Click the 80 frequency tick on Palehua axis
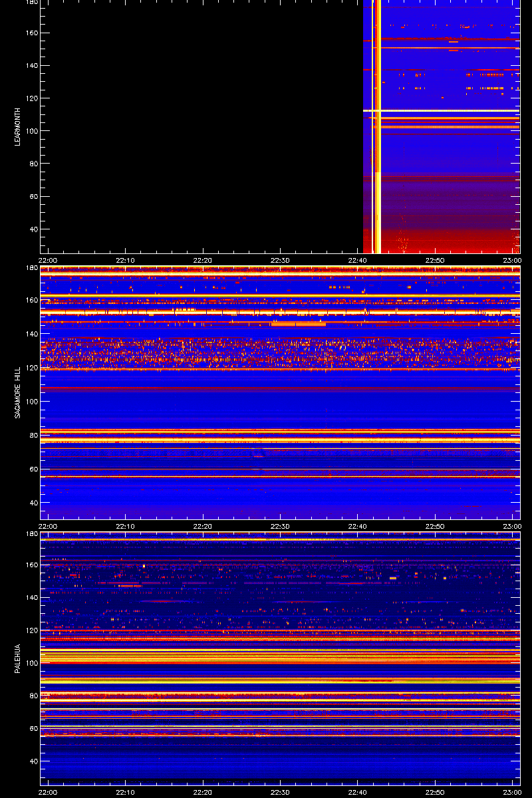532x798 pixels. (x=34, y=696)
